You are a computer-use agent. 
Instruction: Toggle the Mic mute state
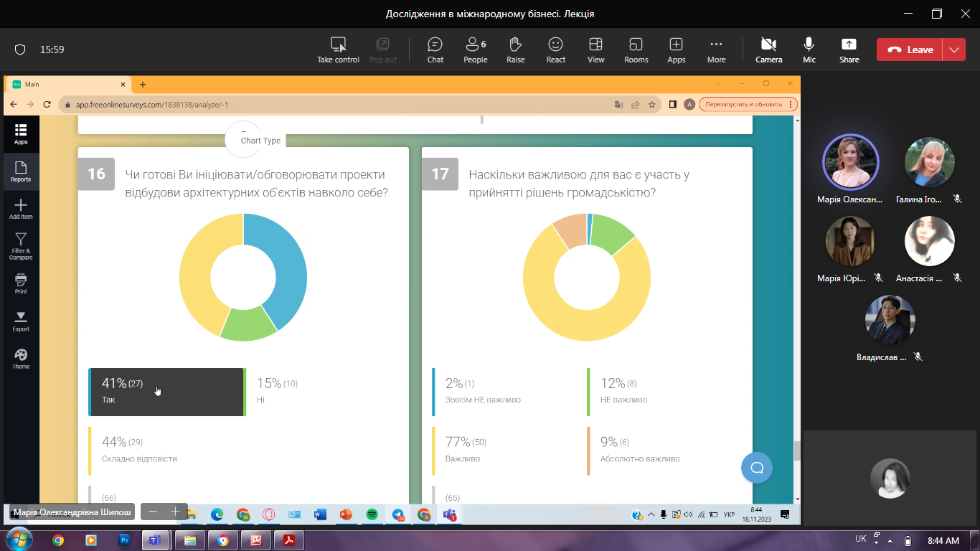click(x=809, y=50)
